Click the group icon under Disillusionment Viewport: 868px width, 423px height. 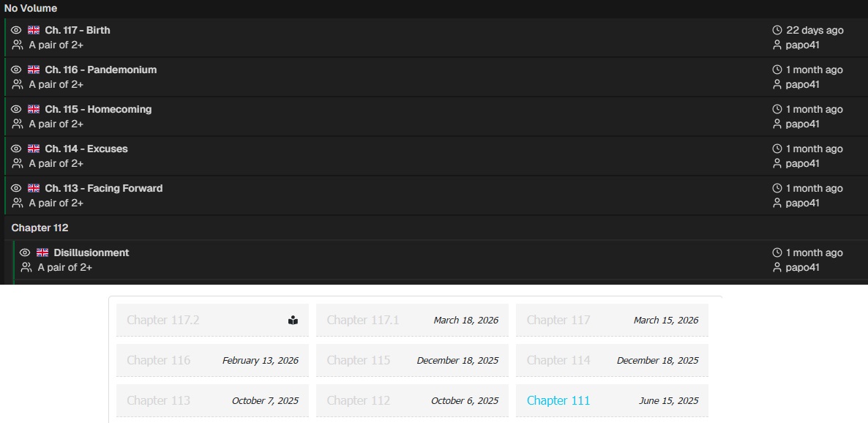tap(26, 268)
